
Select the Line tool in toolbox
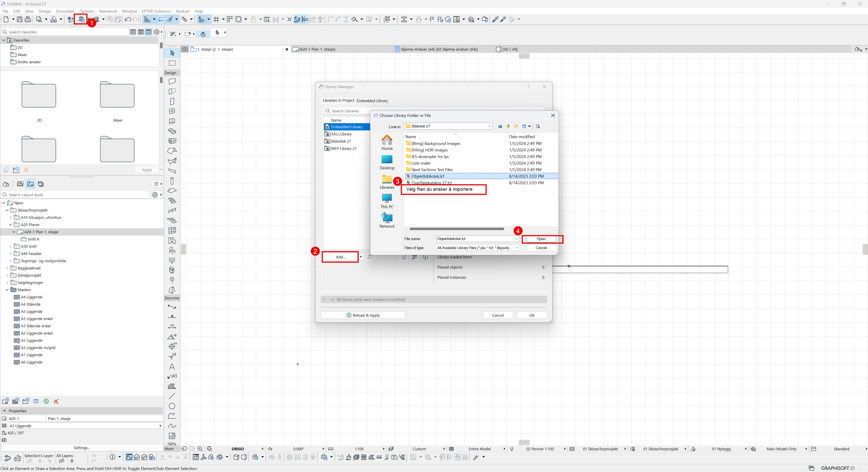(x=172, y=396)
